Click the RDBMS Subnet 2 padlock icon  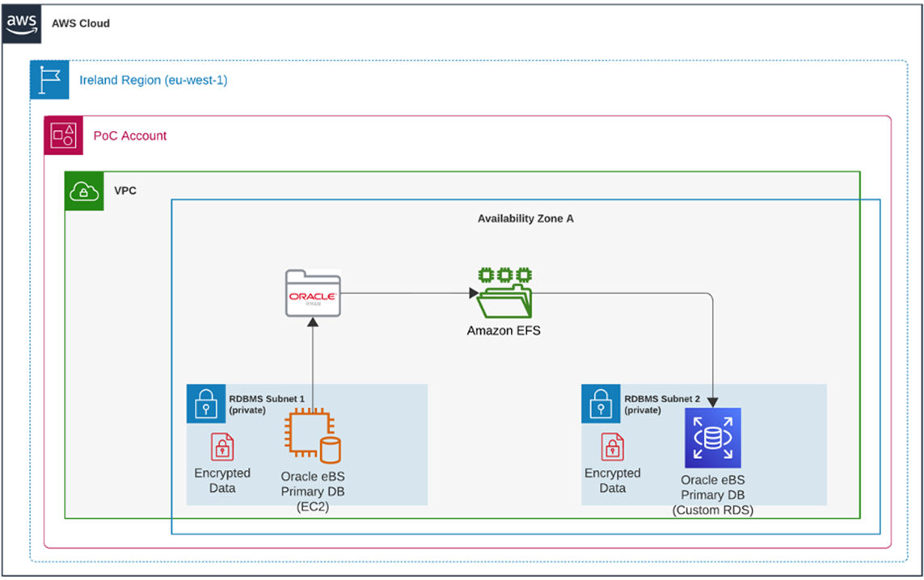(601, 403)
